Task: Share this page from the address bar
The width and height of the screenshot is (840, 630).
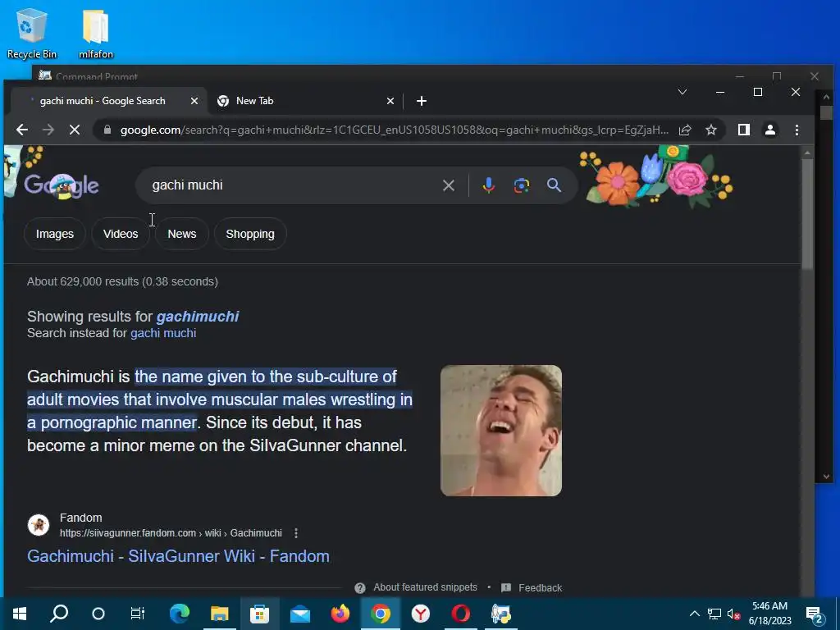Action: (x=685, y=130)
